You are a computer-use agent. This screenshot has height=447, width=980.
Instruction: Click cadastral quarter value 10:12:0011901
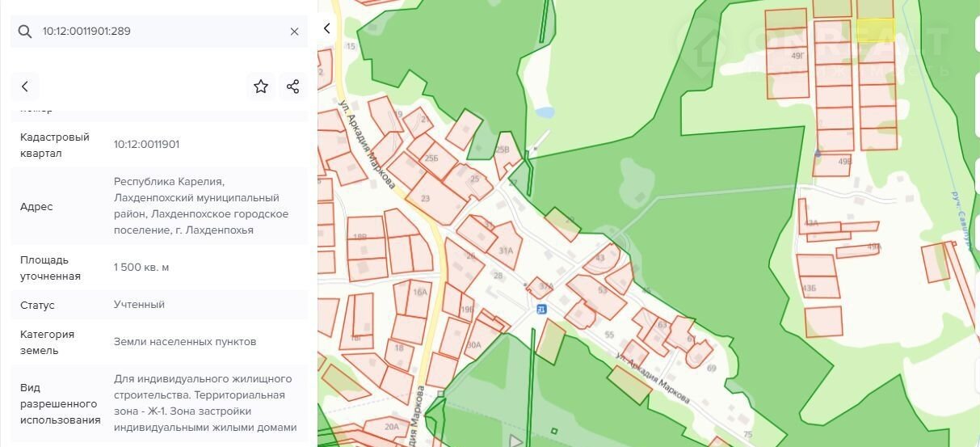(x=146, y=145)
